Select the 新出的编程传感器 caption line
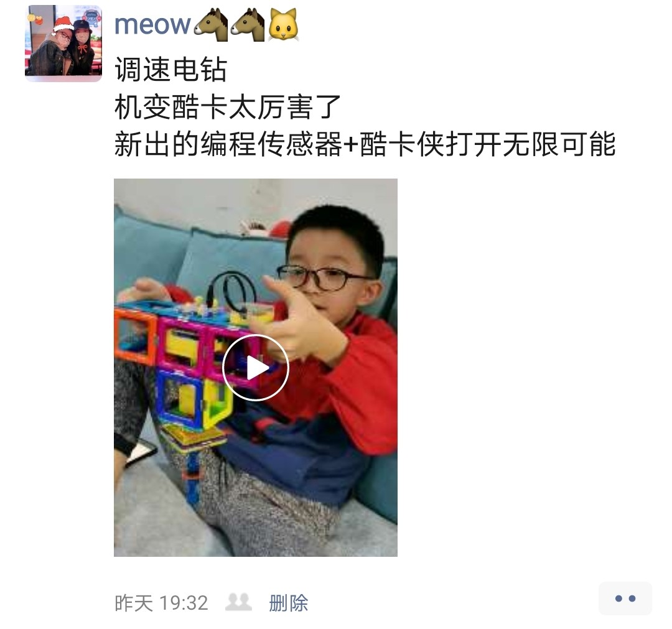The height and width of the screenshot is (629, 672). tap(365, 144)
